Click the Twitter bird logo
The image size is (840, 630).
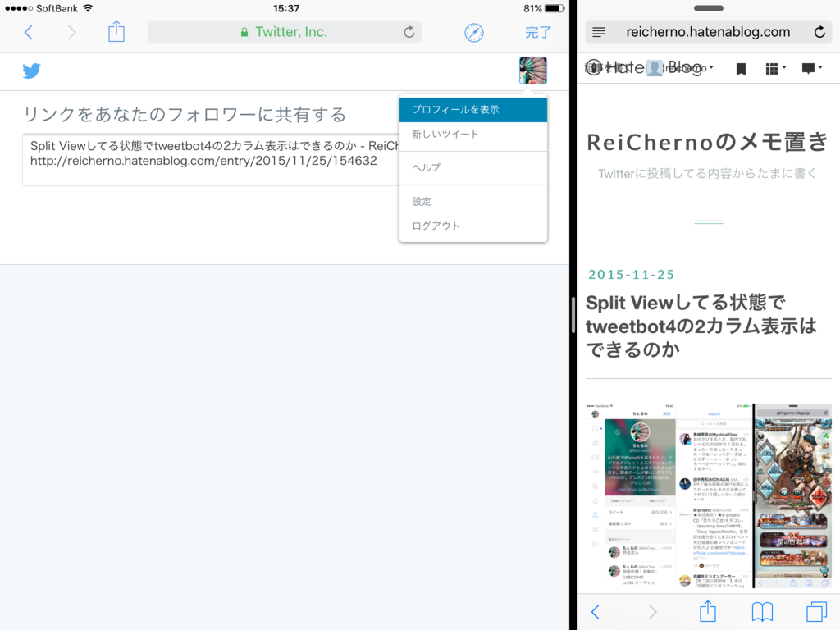click(x=31, y=71)
